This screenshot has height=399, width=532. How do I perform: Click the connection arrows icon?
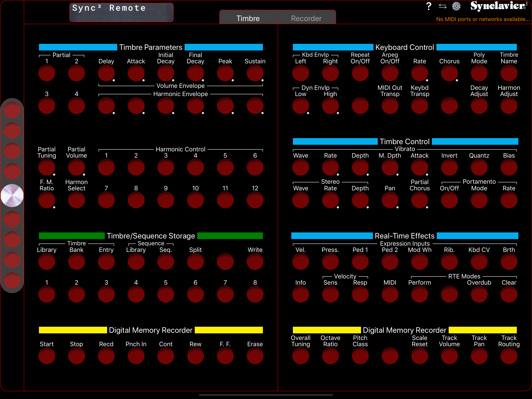[443, 6]
